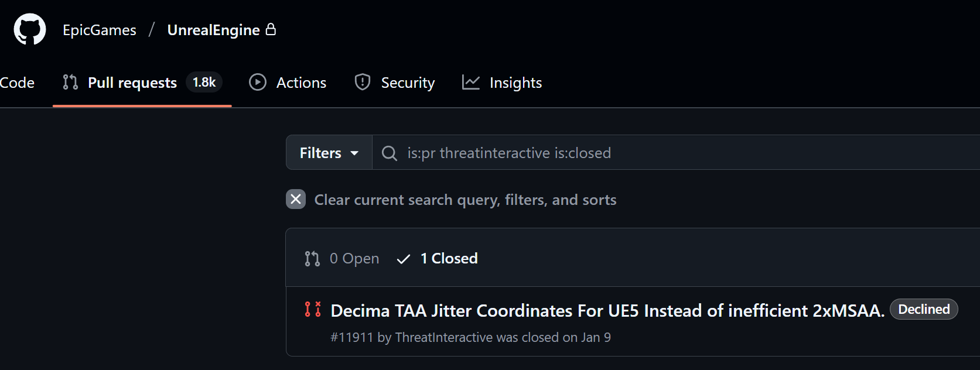Open the GitHub home logo

pyautogui.click(x=30, y=29)
